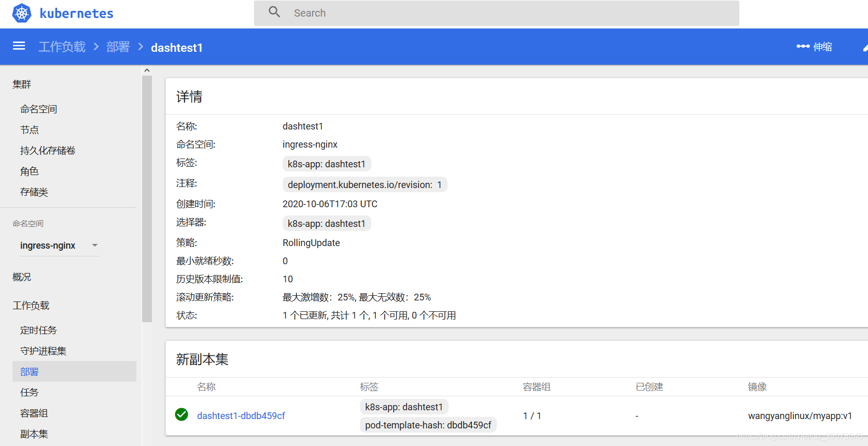Open 概况 in the sidebar
The width and height of the screenshot is (868, 446).
(x=22, y=277)
